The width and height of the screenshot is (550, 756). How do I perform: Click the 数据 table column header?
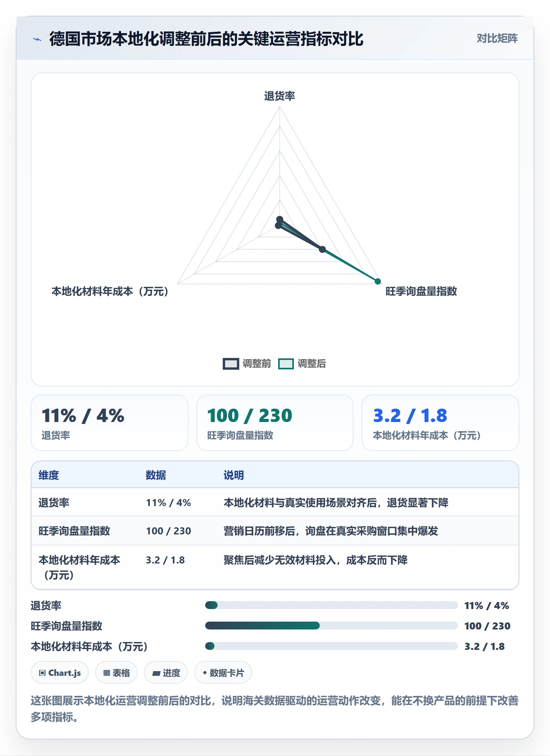coord(156,475)
